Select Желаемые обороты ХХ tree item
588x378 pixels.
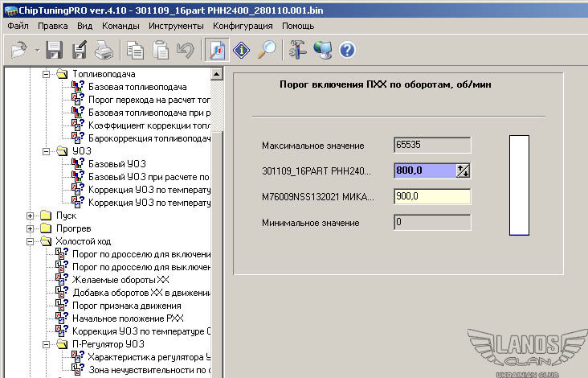click(x=120, y=279)
